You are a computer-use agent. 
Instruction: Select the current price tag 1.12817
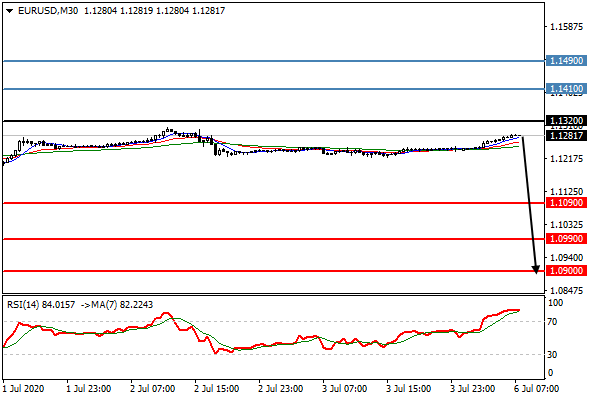[x=566, y=136]
